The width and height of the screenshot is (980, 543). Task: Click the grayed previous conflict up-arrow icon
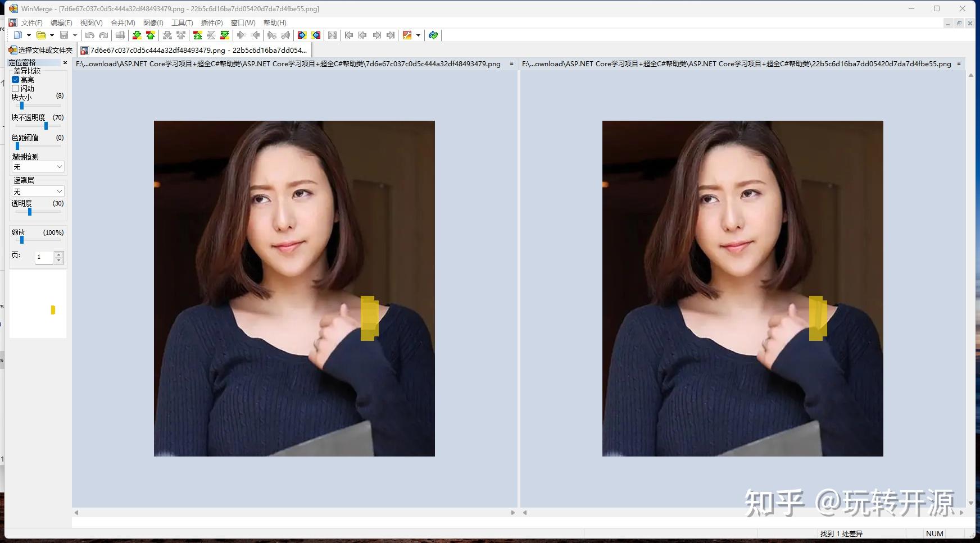coord(181,35)
